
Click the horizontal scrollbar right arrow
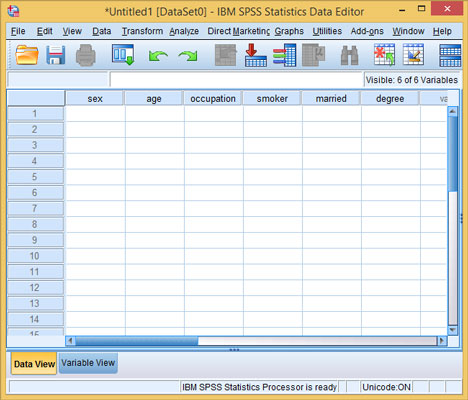(442, 341)
